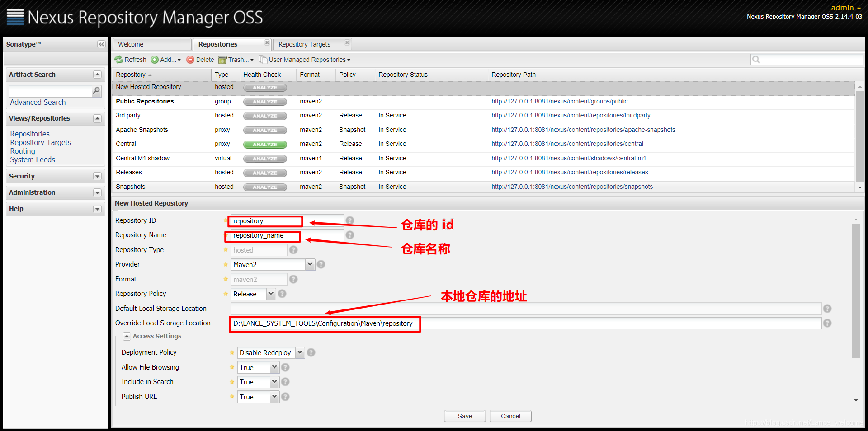Switch to the Welcome tab

(152, 44)
